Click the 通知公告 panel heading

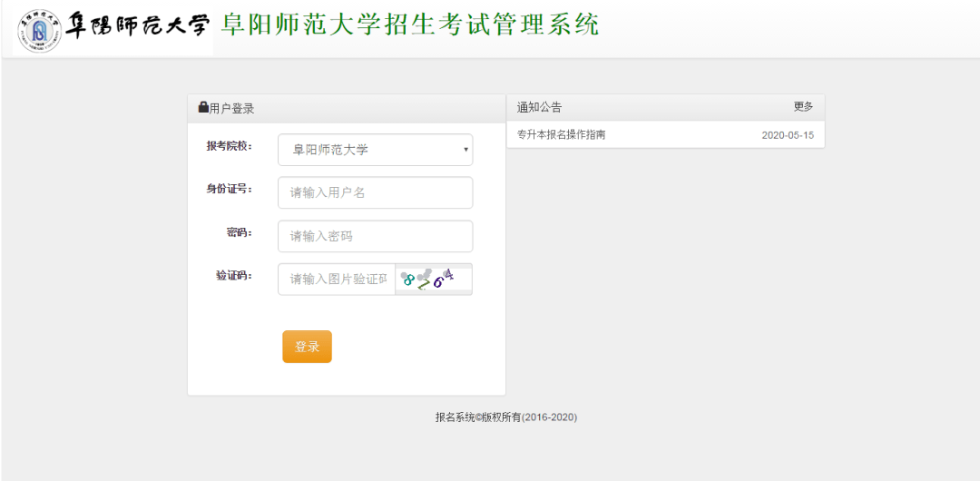pos(539,108)
